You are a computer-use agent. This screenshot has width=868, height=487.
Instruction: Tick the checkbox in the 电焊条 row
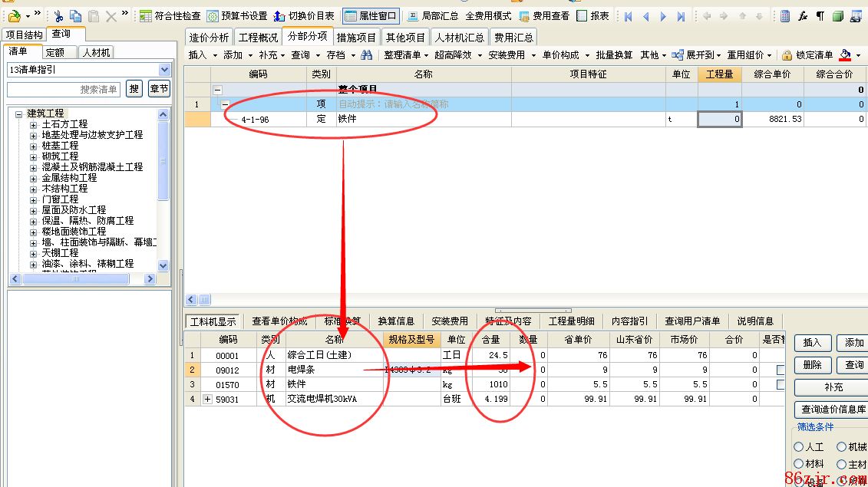pyautogui.click(x=781, y=370)
